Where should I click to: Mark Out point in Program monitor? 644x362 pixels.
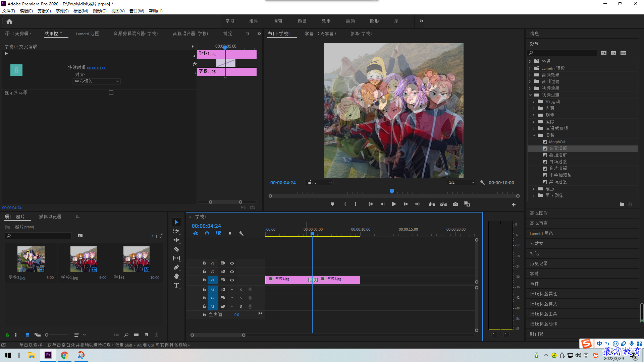tap(356, 204)
